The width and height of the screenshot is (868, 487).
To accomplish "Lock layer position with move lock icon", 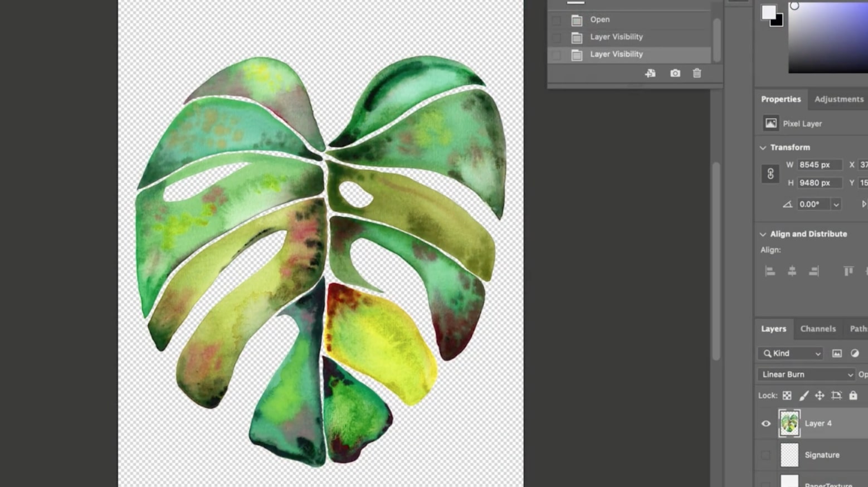I will (820, 395).
